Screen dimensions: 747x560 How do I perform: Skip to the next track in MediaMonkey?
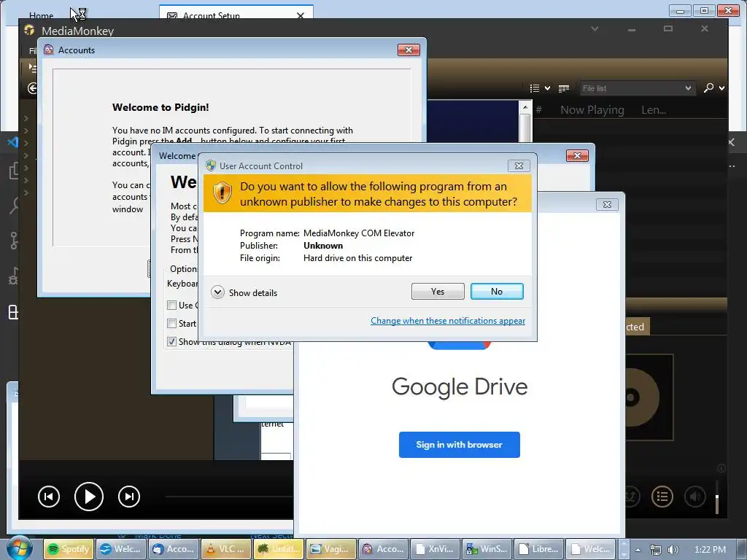point(129,497)
